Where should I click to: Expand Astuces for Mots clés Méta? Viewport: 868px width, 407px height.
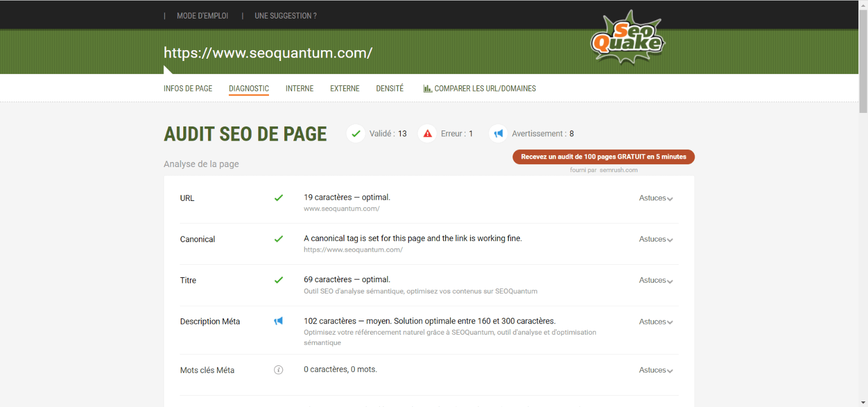pos(655,370)
